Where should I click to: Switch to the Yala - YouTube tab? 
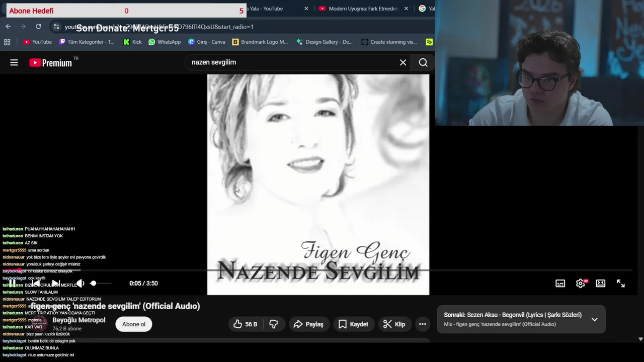(267, 9)
